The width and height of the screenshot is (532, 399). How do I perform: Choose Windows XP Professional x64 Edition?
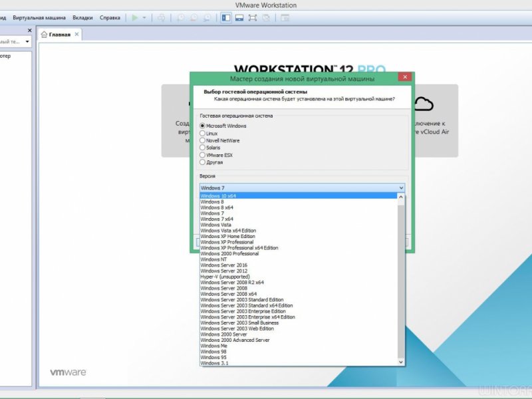(x=298, y=247)
